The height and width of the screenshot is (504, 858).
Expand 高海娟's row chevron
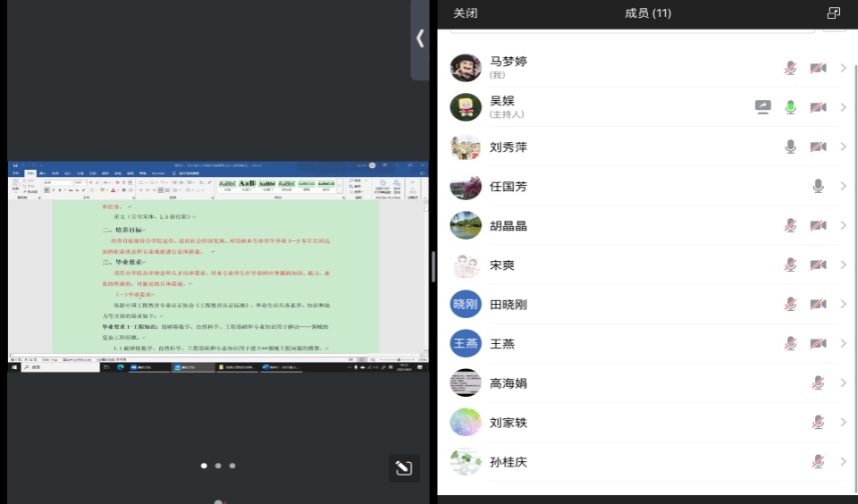[x=843, y=383]
